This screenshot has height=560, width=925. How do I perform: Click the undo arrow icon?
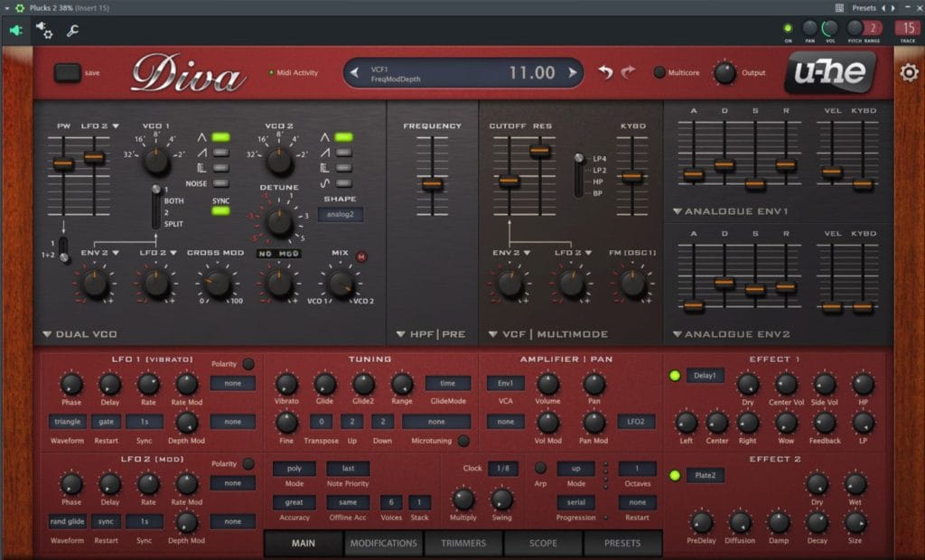(x=606, y=72)
